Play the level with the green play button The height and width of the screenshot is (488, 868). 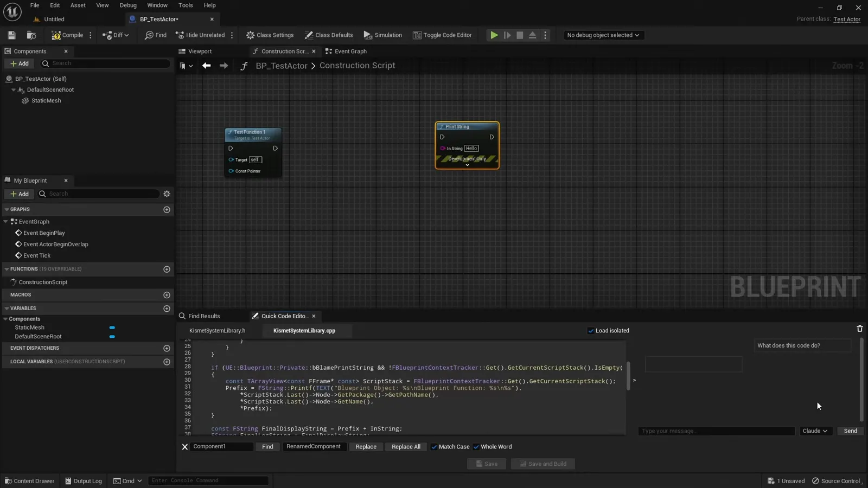coord(494,35)
